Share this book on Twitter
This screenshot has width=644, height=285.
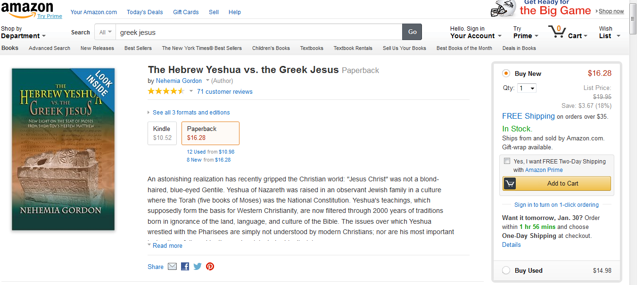tap(198, 267)
